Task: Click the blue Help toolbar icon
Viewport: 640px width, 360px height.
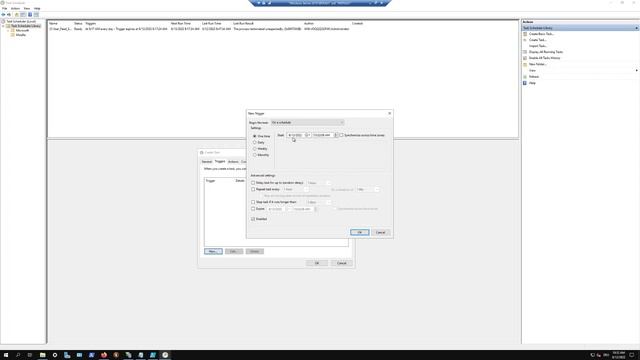Action: tap(30, 14)
